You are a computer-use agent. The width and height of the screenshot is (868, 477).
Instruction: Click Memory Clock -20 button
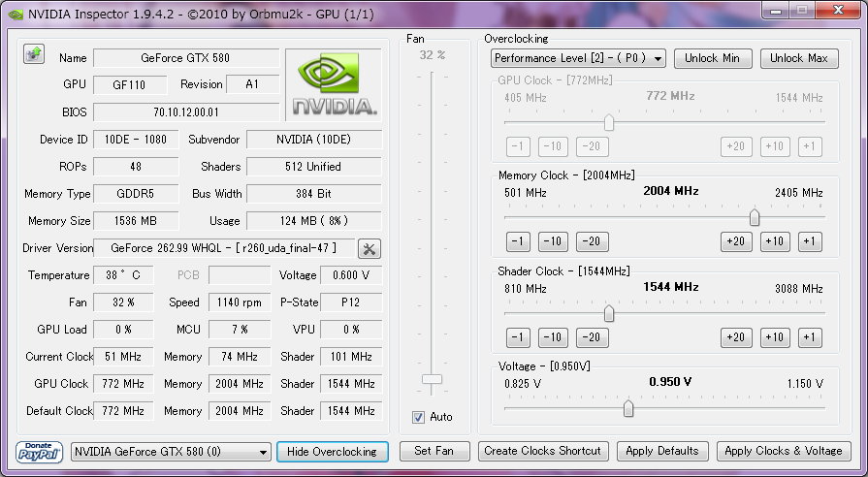593,241
